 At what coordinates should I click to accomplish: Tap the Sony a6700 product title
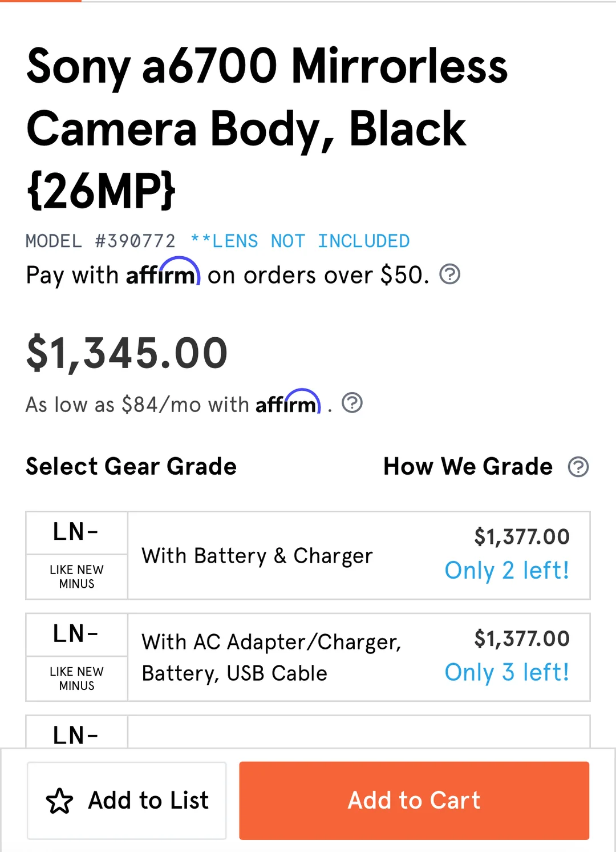pyautogui.click(x=267, y=128)
